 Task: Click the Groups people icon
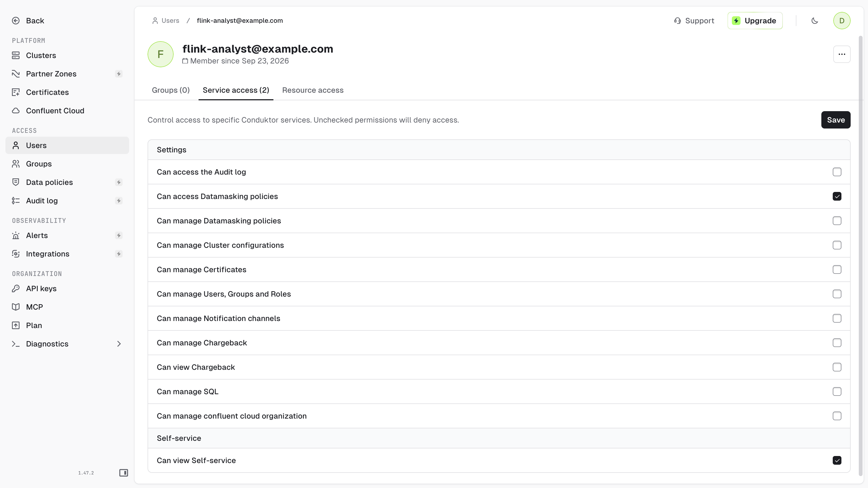pyautogui.click(x=16, y=164)
